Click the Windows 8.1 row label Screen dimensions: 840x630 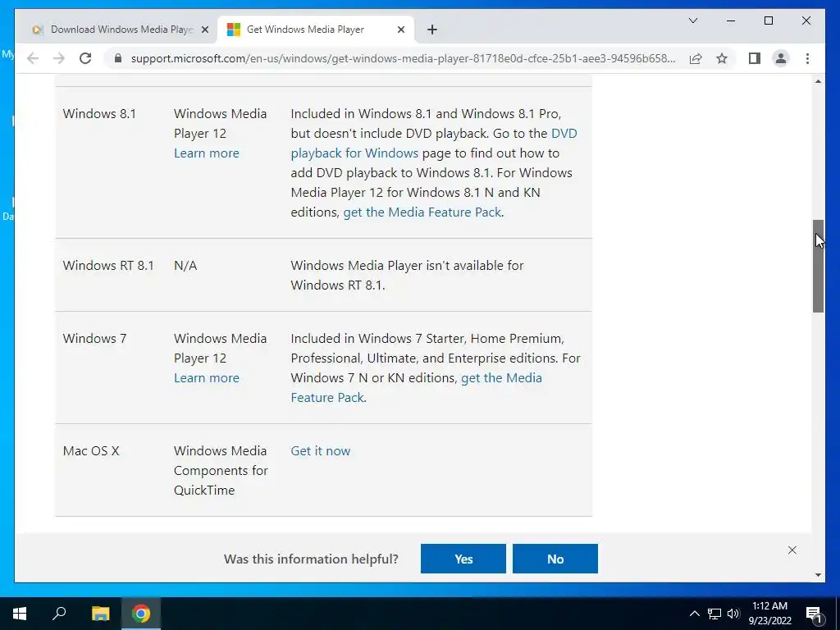click(x=99, y=113)
